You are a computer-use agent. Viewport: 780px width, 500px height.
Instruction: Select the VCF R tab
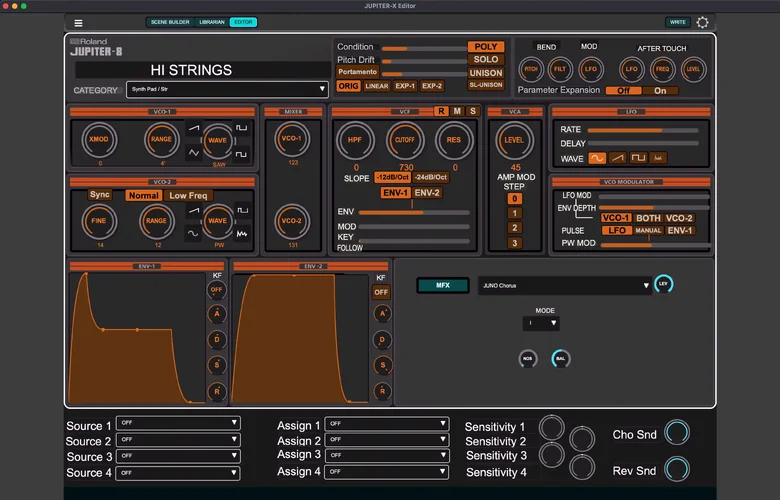[441, 111]
